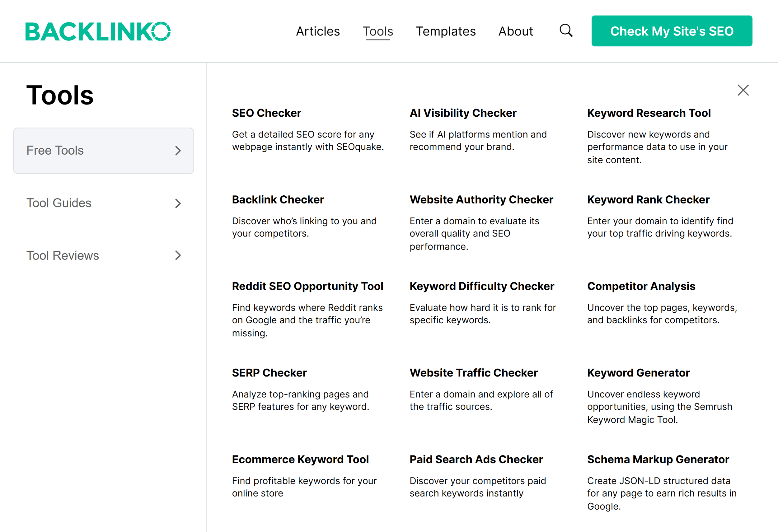Dismiss the Tools menu with the X
This screenshot has width=778, height=532.
tap(743, 90)
